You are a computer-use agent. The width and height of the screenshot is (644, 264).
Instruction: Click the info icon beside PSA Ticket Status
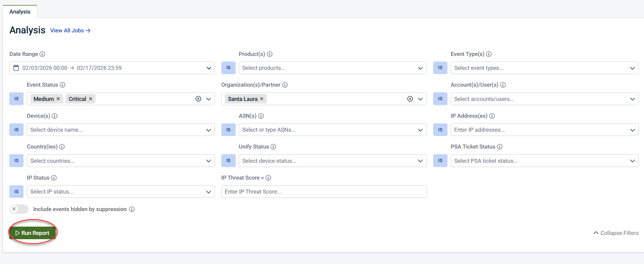(x=499, y=147)
